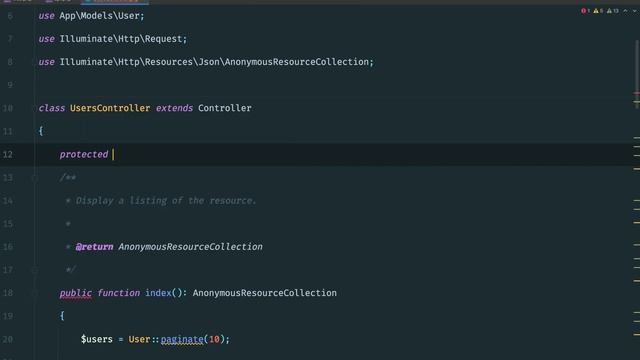
Task: Click the underlined "paginate" method call
Action: (x=182, y=339)
